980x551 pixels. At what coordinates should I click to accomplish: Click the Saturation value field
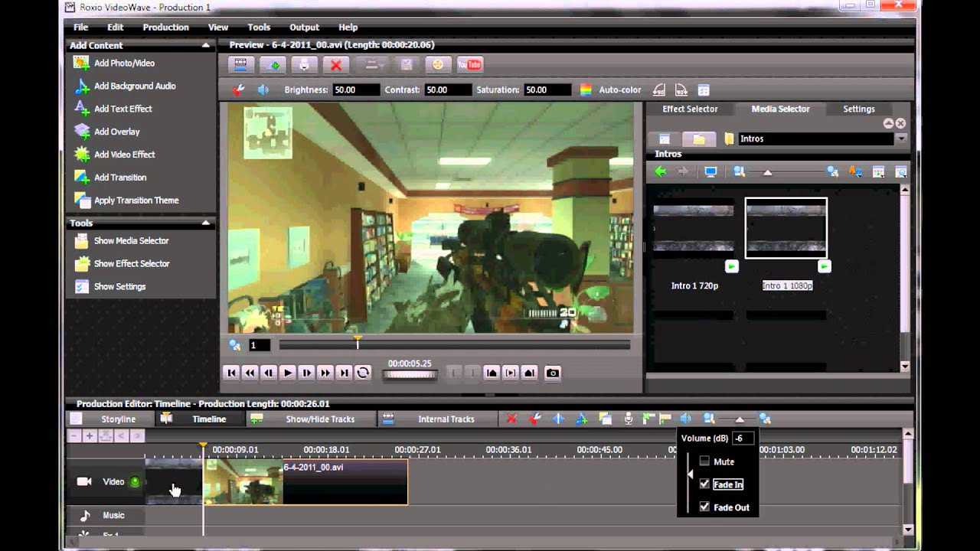coord(547,90)
